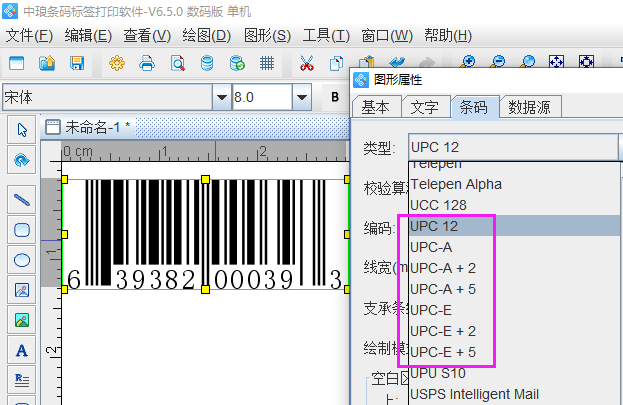Choose UPC-E + 2 in the list
The image size is (623, 405).
click(514, 331)
